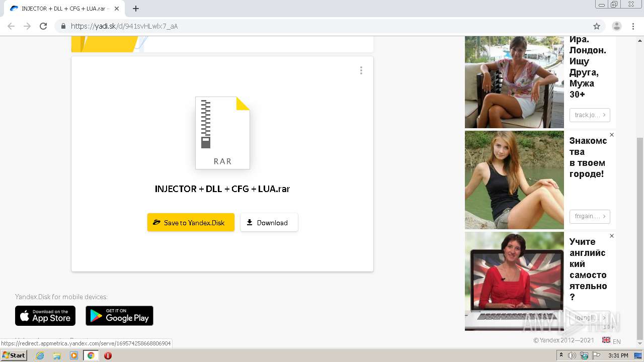Open the volume control tray icon

click(x=572, y=355)
